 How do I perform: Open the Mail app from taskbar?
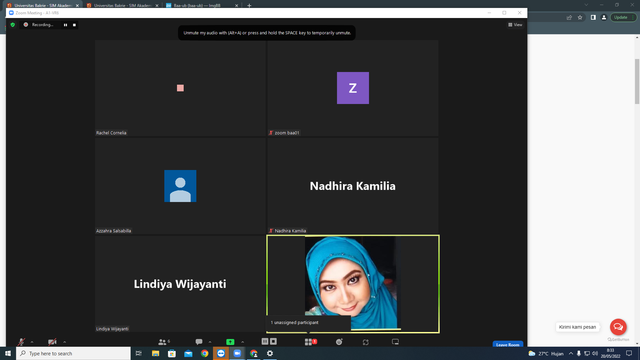[x=188, y=353]
